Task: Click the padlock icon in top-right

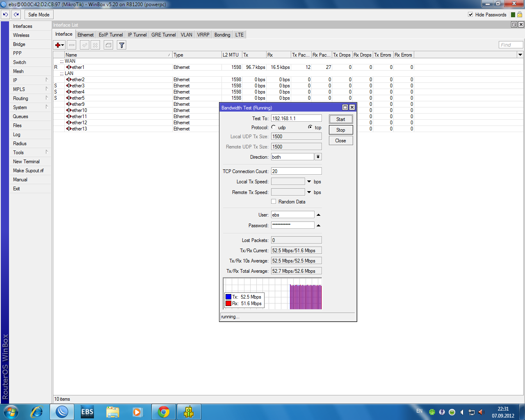Action: point(520,14)
